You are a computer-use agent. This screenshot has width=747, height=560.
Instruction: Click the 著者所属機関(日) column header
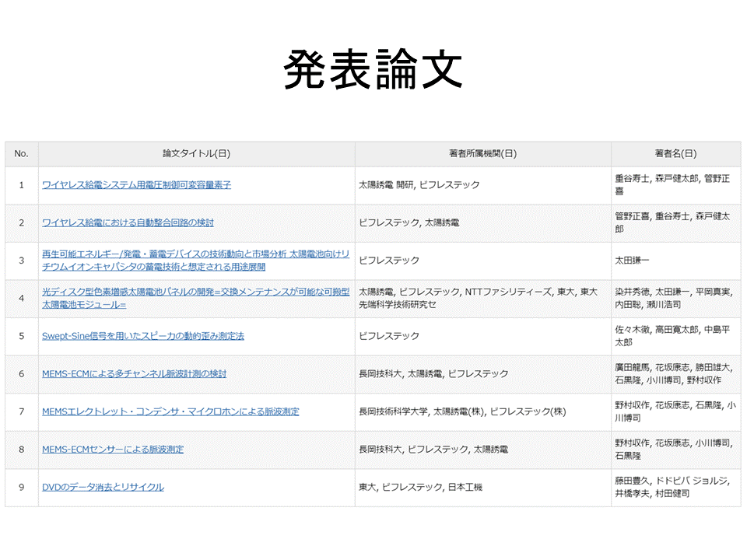[x=482, y=154]
